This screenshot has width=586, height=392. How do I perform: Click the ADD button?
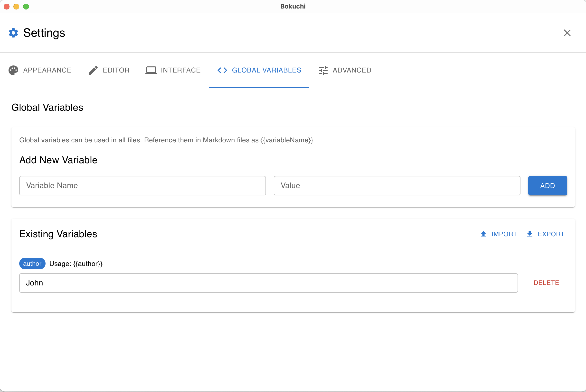click(548, 185)
